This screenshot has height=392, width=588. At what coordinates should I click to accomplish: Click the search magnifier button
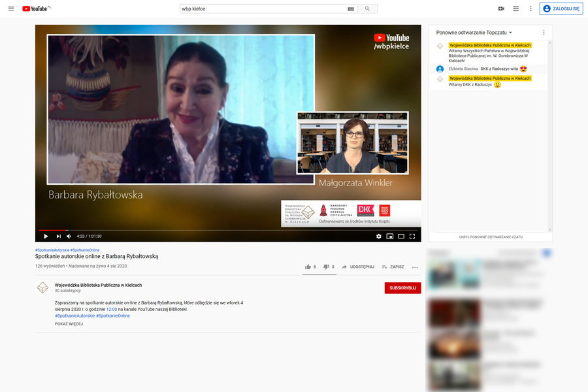(367, 8)
